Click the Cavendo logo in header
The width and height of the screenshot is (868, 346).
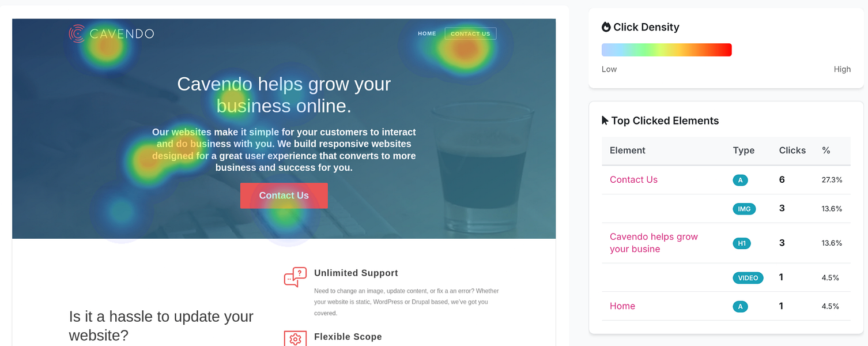(111, 33)
